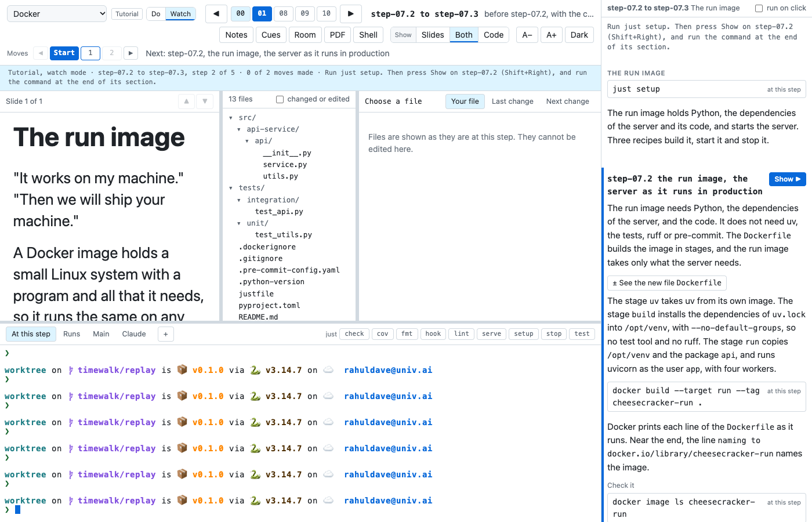Open the Notes panel

pyautogui.click(x=237, y=35)
